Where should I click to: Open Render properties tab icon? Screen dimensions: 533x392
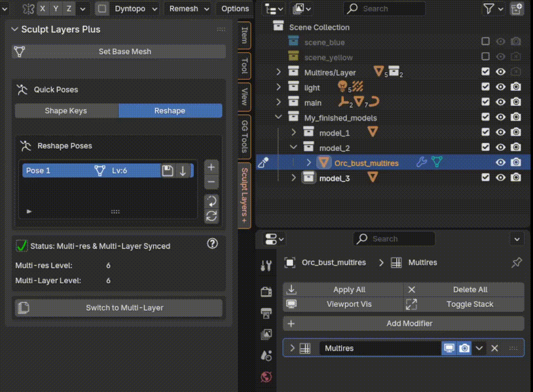coord(266,291)
